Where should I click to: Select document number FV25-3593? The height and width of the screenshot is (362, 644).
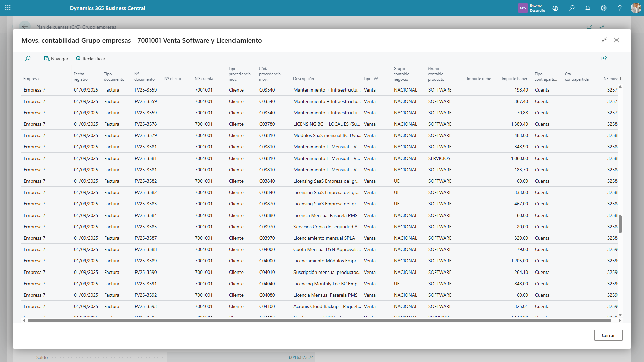(146, 306)
